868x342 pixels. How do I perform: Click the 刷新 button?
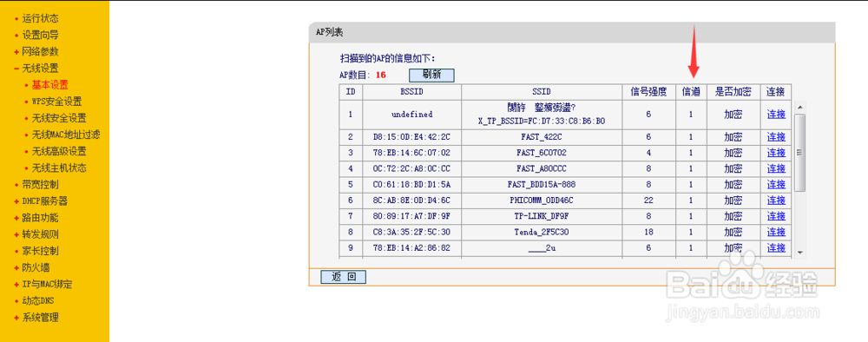431,76
